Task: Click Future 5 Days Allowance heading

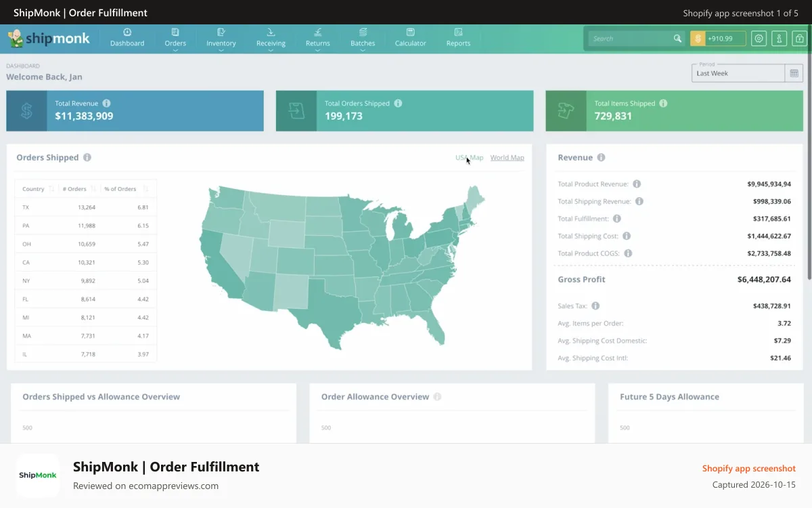Action: pyautogui.click(x=669, y=397)
